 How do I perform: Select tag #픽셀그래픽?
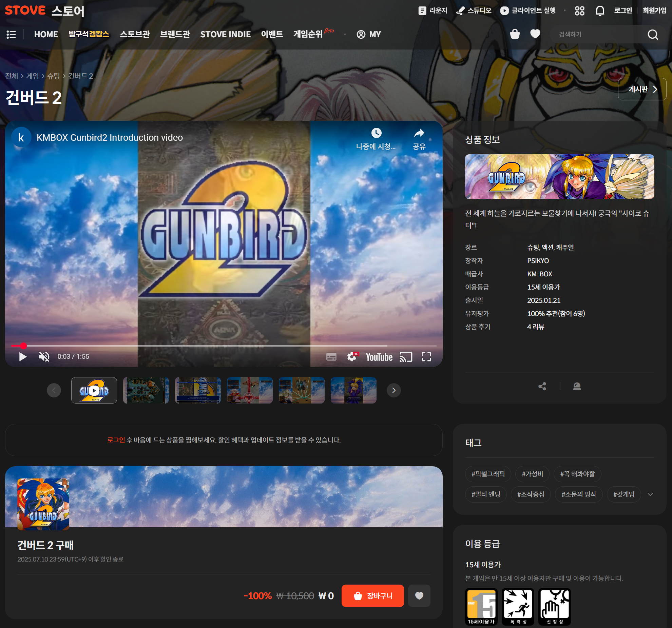click(x=488, y=474)
